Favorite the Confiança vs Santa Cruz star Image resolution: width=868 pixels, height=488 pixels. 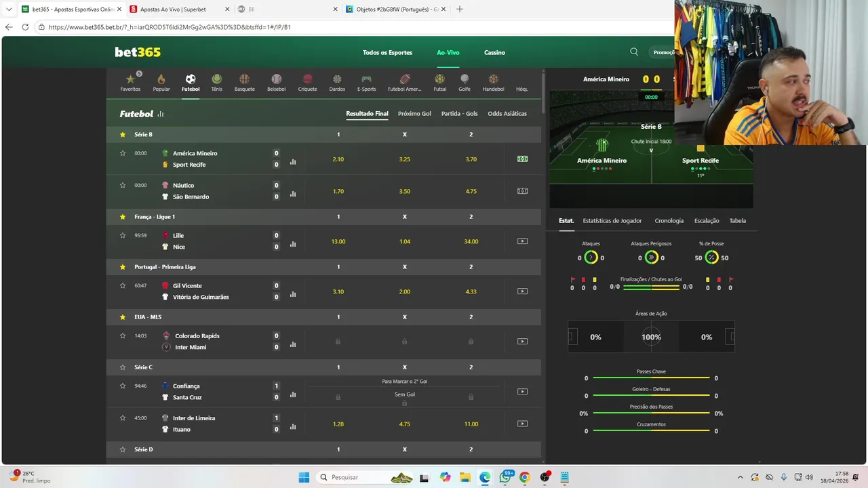(123, 386)
